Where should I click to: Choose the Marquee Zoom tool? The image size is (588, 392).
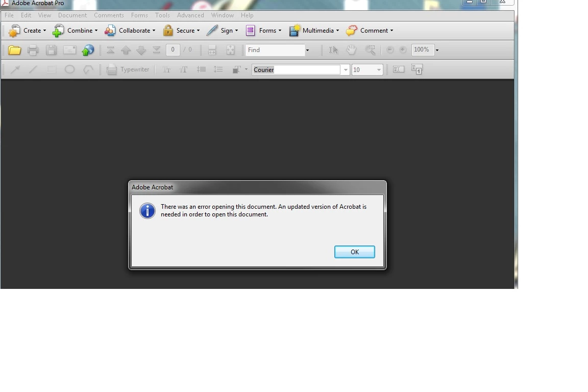370,50
